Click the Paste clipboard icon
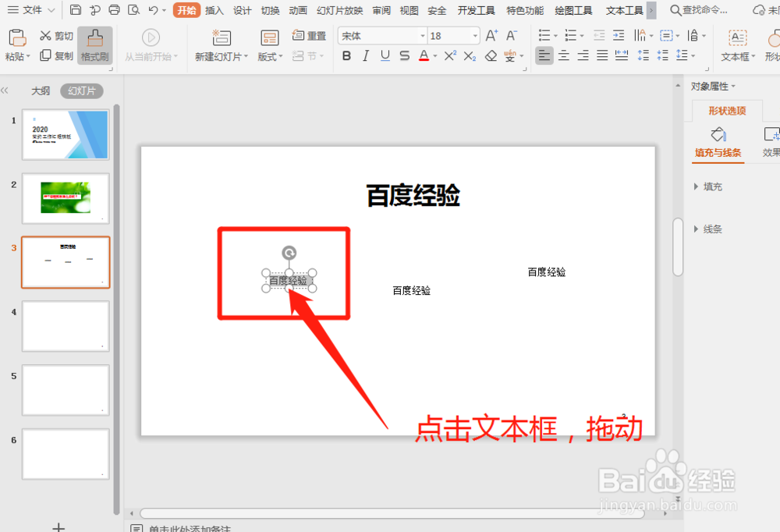This screenshot has width=780, height=532. pyautogui.click(x=17, y=37)
